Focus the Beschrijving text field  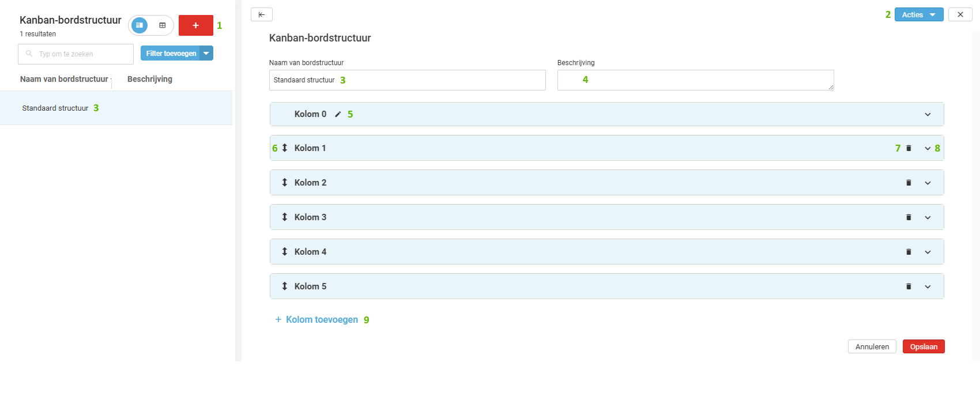(695, 80)
